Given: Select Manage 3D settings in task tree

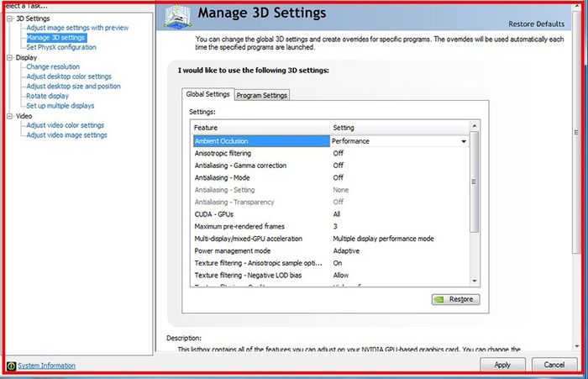Looking at the screenshot, I should point(56,38).
